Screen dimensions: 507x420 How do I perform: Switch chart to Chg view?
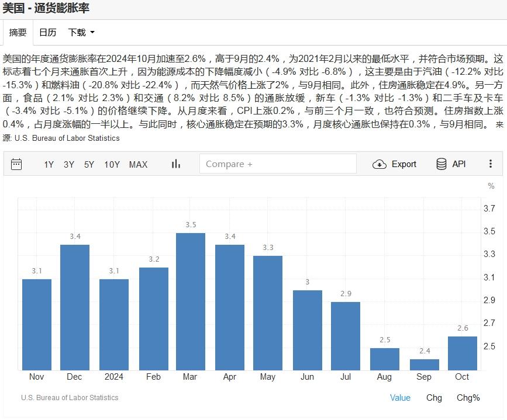(x=434, y=398)
